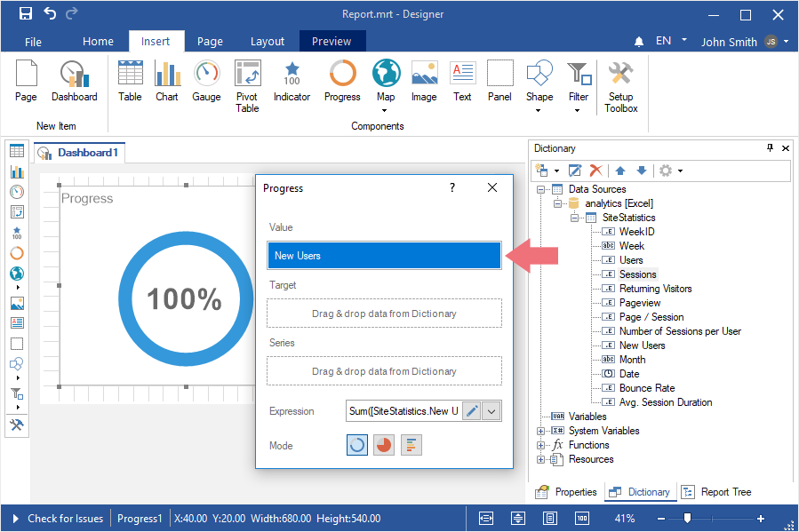Image resolution: width=799 pixels, height=532 pixels.
Task: Expand the System Variables tree node
Action: click(x=540, y=431)
